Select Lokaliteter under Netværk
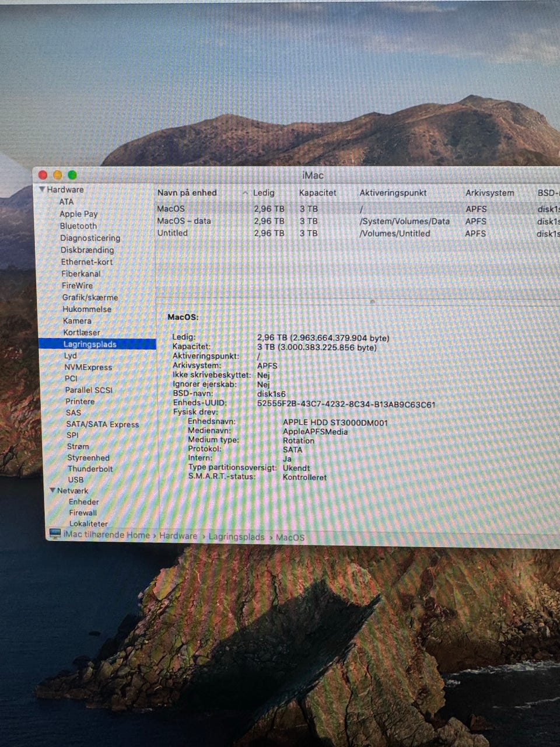Image resolution: width=560 pixels, height=747 pixels. [x=89, y=523]
